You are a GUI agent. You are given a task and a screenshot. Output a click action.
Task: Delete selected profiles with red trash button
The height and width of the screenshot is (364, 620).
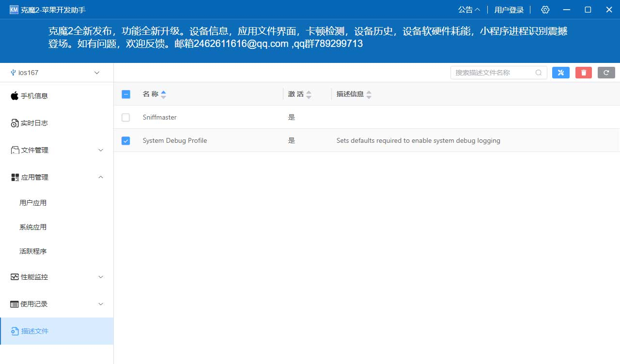coord(584,73)
